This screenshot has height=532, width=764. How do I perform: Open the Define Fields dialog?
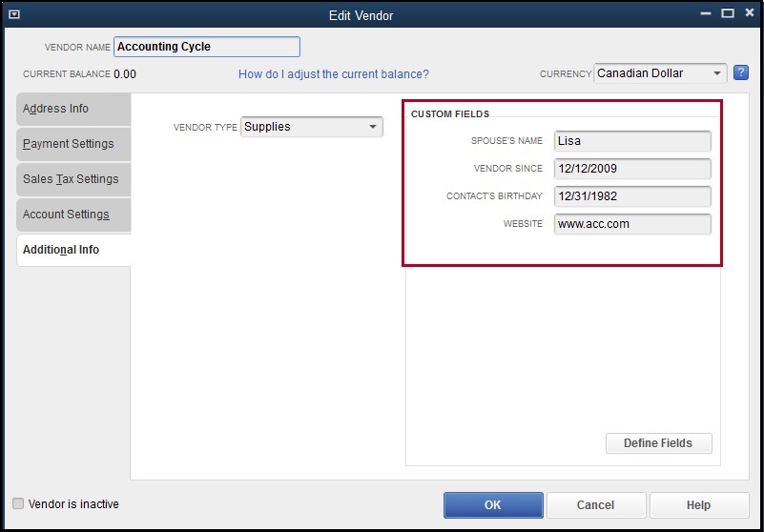659,442
